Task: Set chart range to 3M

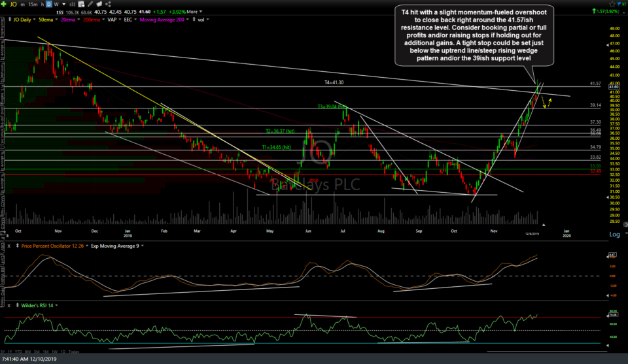Action: click(37, 352)
